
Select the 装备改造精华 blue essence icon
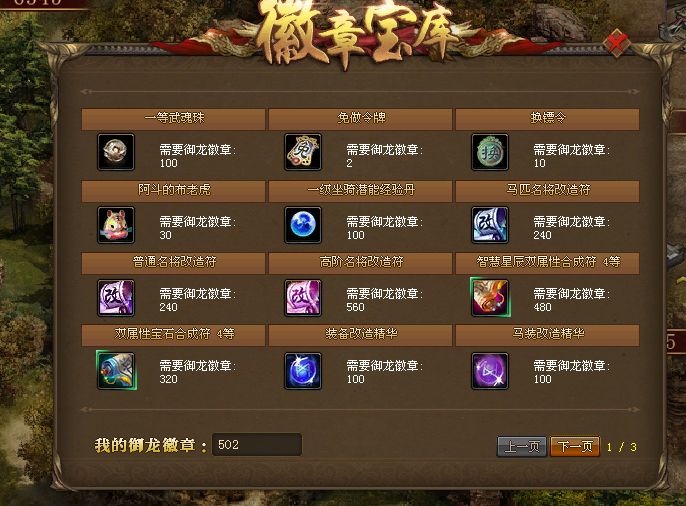coord(303,371)
